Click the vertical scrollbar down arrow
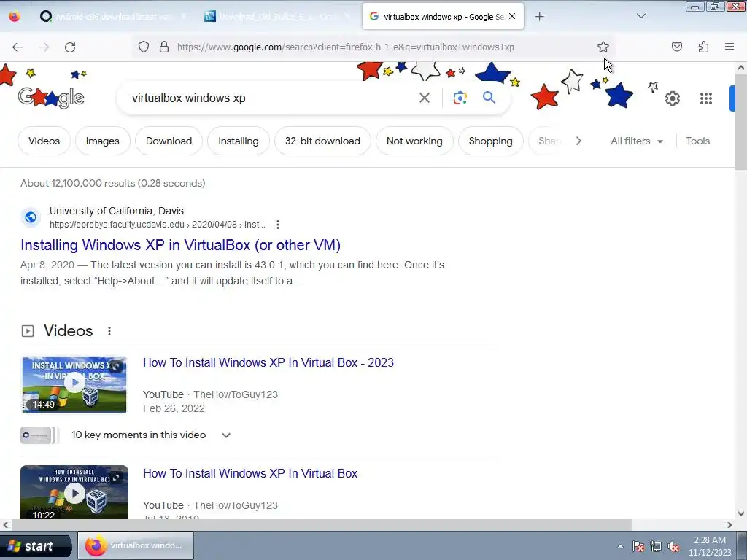The image size is (747, 560). pyautogui.click(x=741, y=513)
